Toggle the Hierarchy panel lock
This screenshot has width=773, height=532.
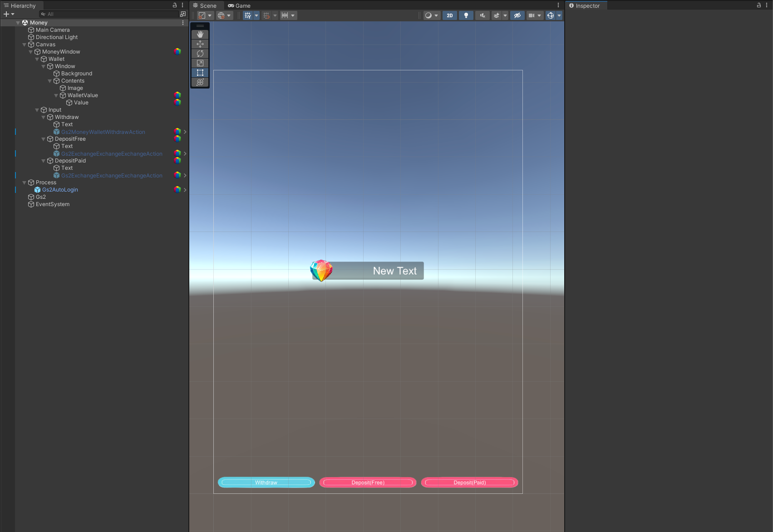[x=175, y=5]
